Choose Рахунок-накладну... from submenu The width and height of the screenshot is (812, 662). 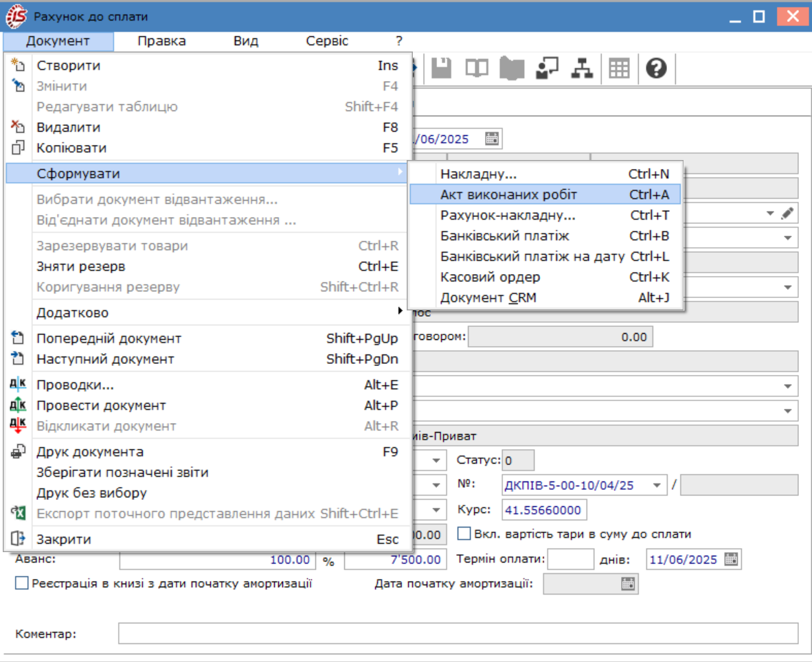click(x=545, y=216)
